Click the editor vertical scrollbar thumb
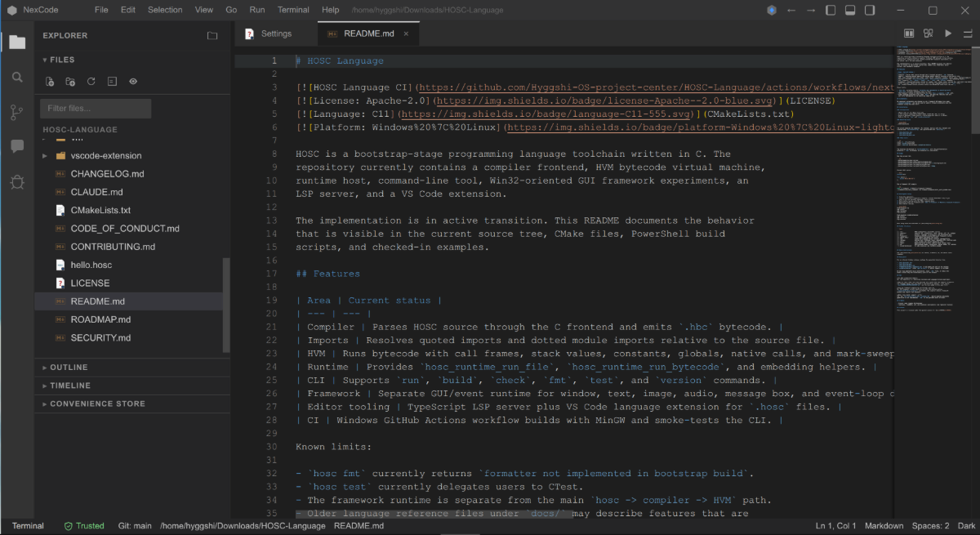980x535 pixels. [975, 90]
